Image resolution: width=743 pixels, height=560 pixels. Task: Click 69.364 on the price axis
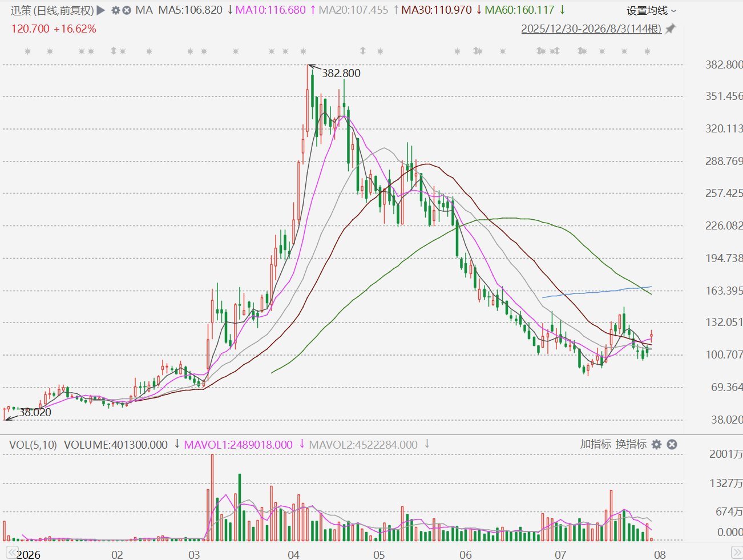727,387
